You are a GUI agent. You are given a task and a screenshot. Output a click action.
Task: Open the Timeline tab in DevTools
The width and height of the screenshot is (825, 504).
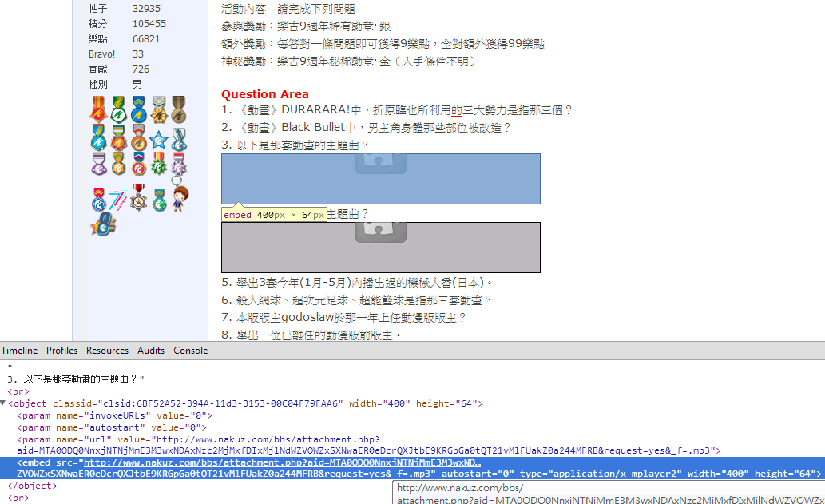coord(19,351)
